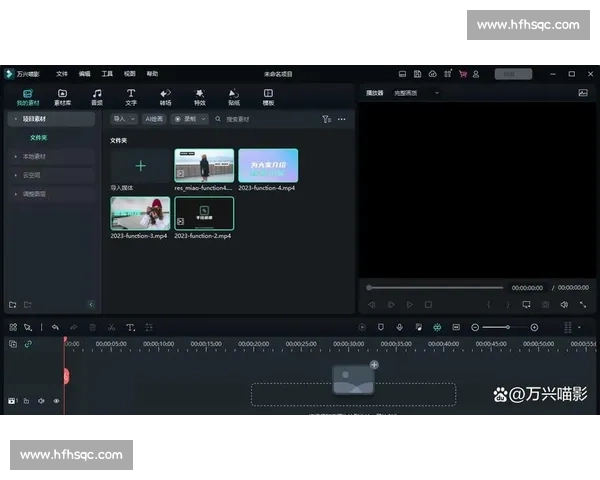Screen dimensions: 600x480
Task: Select the 2023-function-2.mp4 thumbnail
Action: tap(204, 213)
